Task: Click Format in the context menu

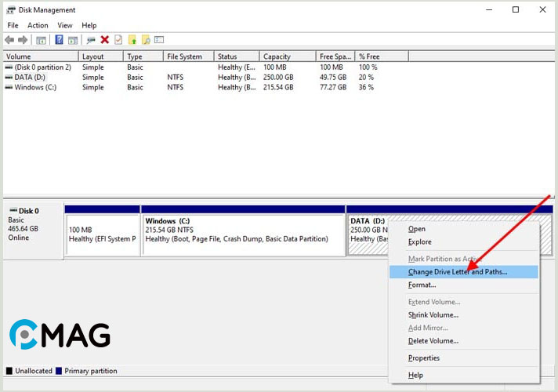Action: (422, 285)
